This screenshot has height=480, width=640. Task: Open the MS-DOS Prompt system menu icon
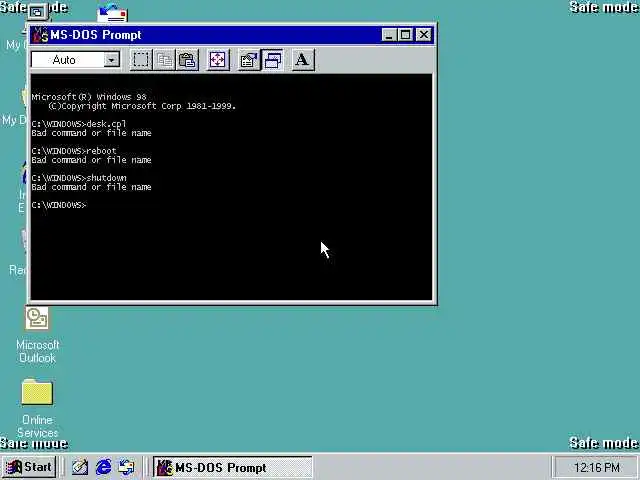[40, 35]
